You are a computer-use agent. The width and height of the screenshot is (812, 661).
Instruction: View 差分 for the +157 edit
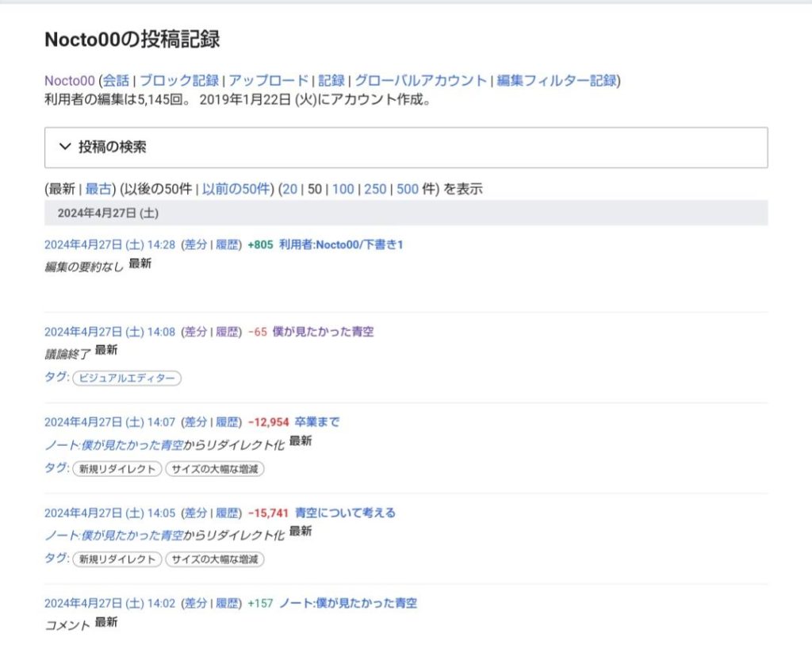coord(196,603)
